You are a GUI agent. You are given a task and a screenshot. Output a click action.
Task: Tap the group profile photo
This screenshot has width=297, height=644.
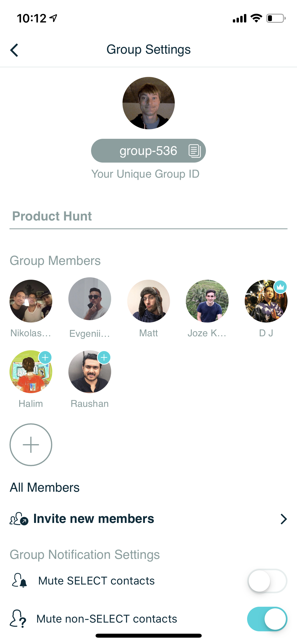pyautogui.click(x=148, y=103)
